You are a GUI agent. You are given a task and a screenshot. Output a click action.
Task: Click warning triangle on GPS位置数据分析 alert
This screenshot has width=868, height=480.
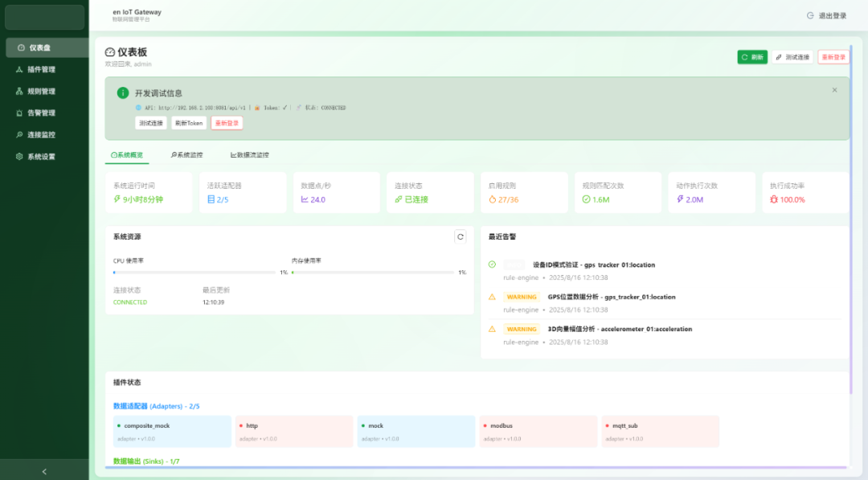[x=492, y=297]
